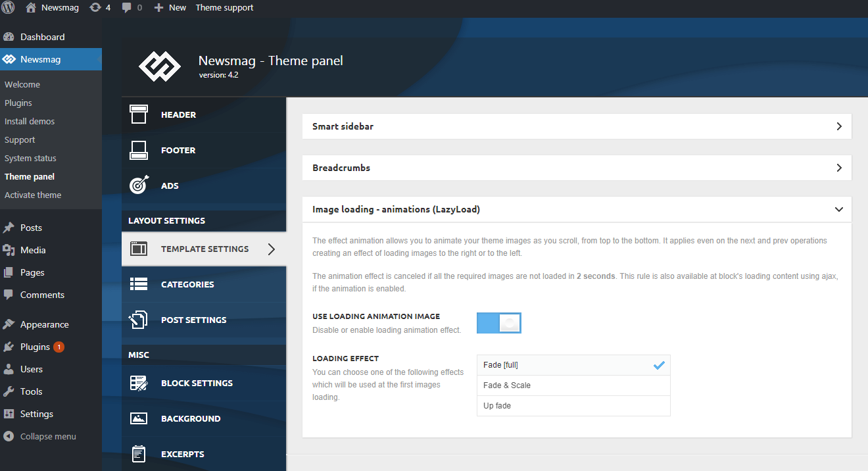This screenshot has width=868, height=471.
Task: Choose the Up fade loading effect
Action: [x=573, y=406]
